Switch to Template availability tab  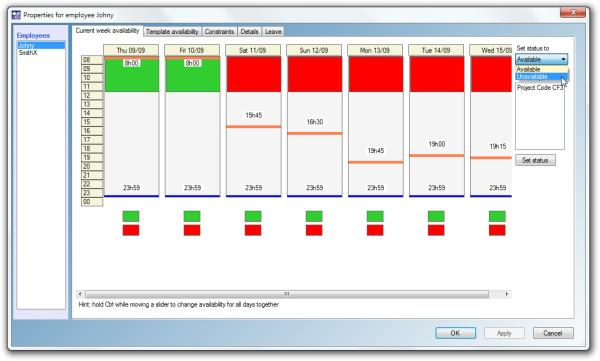click(x=172, y=32)
